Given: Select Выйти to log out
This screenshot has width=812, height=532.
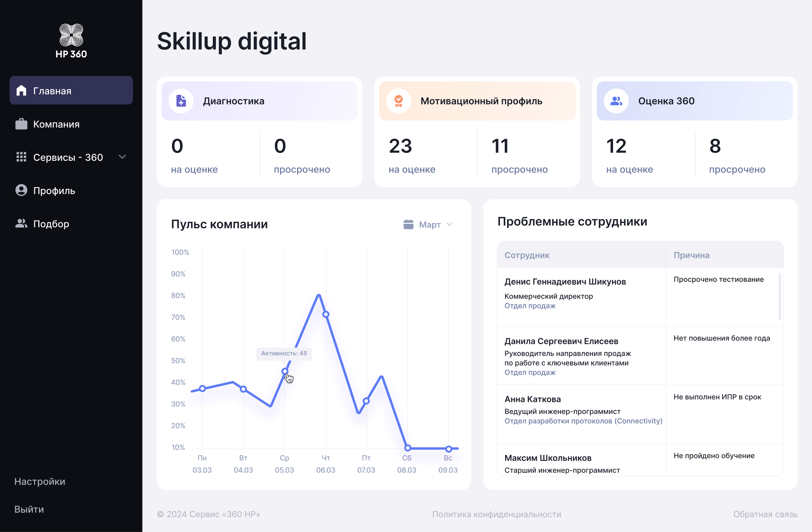Looking at the screenshot, I should tap(29, 509).
